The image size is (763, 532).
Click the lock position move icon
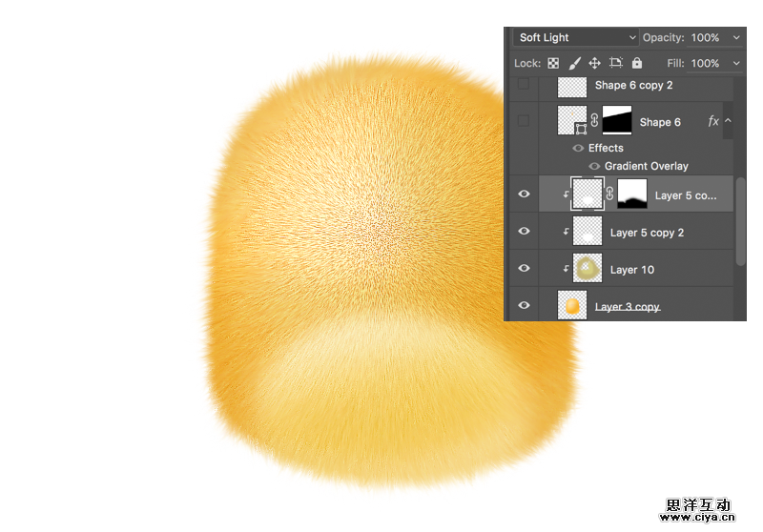594,64
